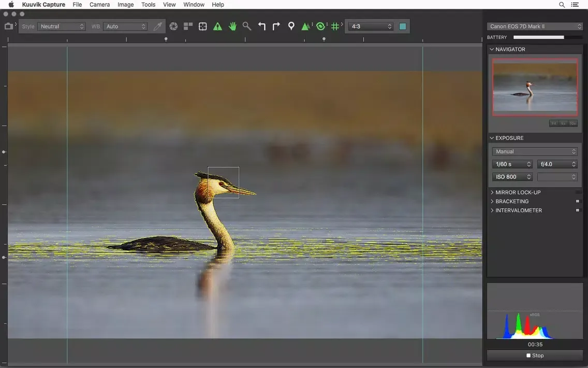This screenshot has height=368, width=588.
Task: Select the hand pan tool
Action: (232, 26)
